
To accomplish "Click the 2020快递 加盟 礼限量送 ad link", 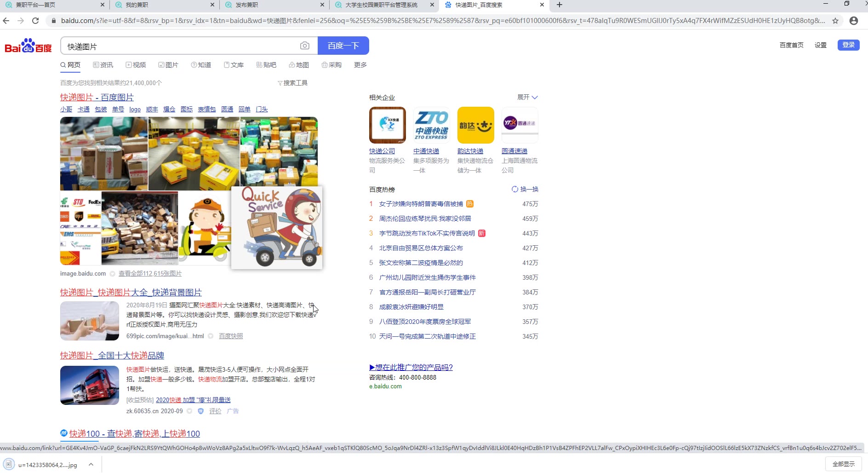I will pyautogui.click(x=193, y=400).
